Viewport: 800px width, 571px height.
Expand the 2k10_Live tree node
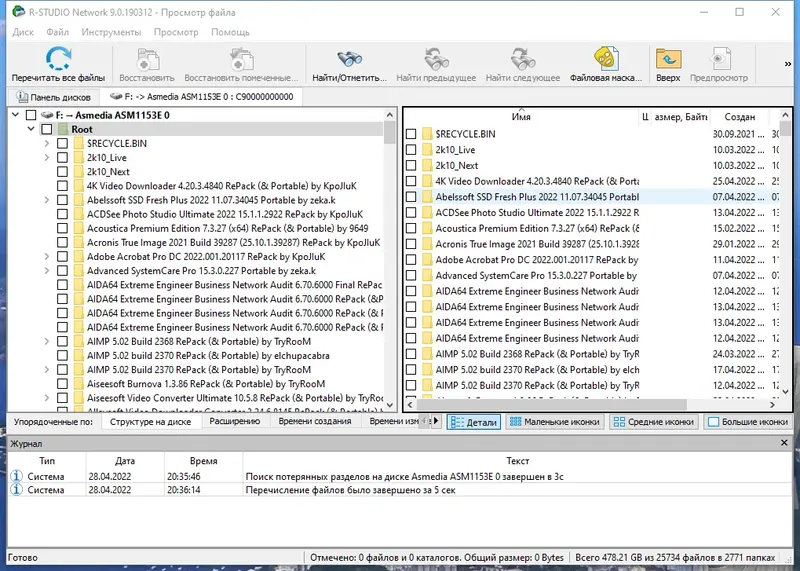(x=47, y=158)
